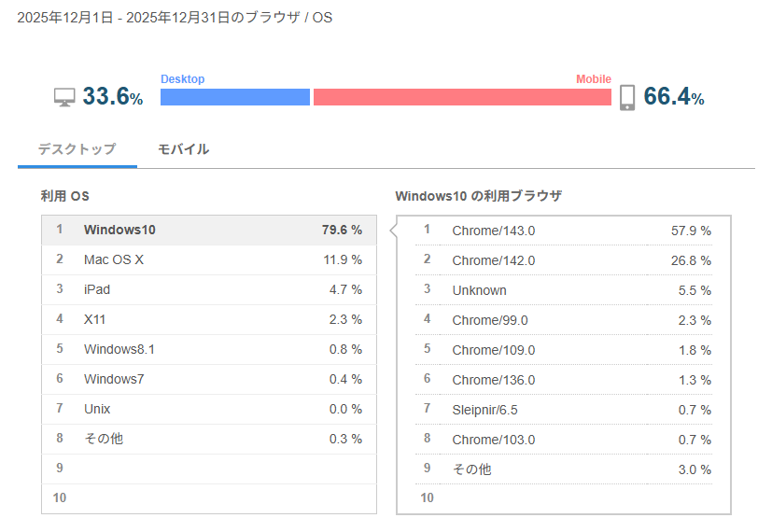The height and width of the screenshot is (532, 772).
Task: Click the Chrome/142.0 browser entry
Action: [x=564, y=260]
